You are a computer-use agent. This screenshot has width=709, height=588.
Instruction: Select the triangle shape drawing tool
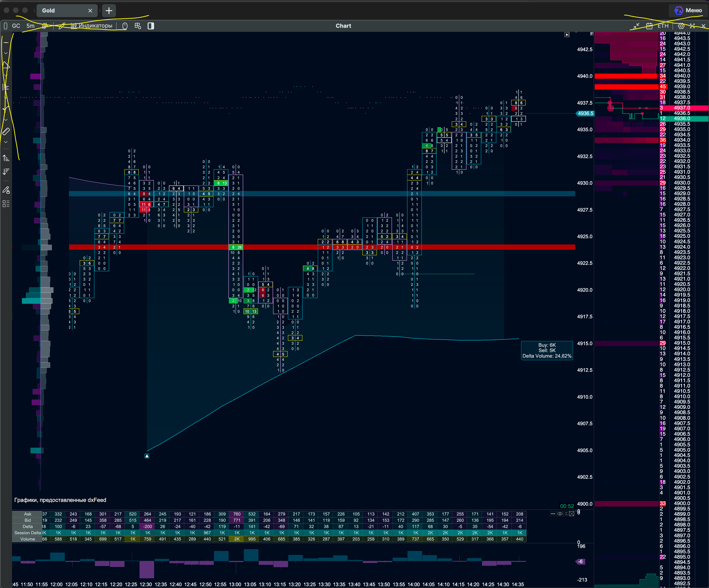tap(6, 65)
